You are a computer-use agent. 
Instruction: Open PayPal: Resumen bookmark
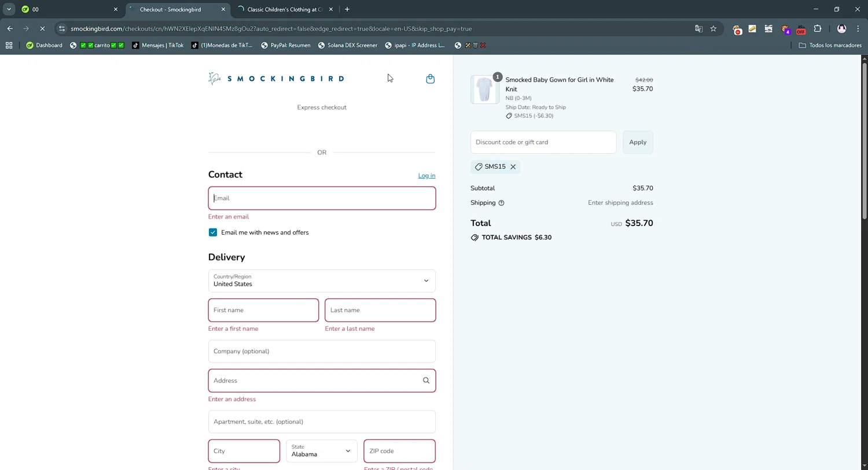pos(285,45)
